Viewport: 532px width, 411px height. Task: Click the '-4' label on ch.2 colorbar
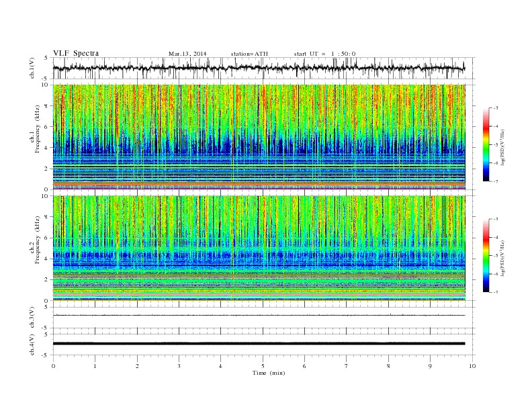tap(495, 237)
